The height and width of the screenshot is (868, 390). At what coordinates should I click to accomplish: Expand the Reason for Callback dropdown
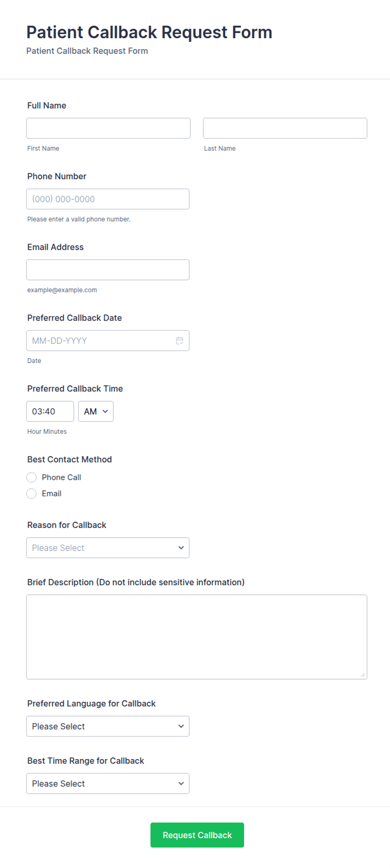coord(108,548)
